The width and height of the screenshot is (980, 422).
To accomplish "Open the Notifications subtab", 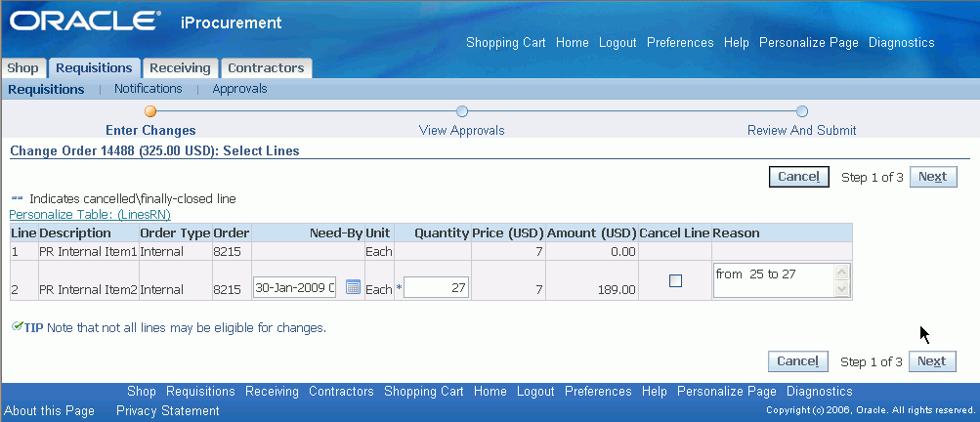I will click(x=149, y=89).
